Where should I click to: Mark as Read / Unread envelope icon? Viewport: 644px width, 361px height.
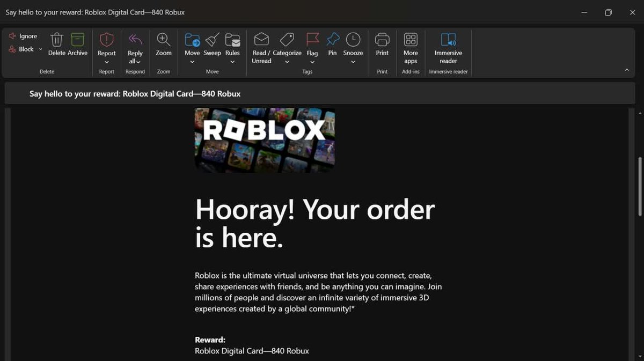261,40
